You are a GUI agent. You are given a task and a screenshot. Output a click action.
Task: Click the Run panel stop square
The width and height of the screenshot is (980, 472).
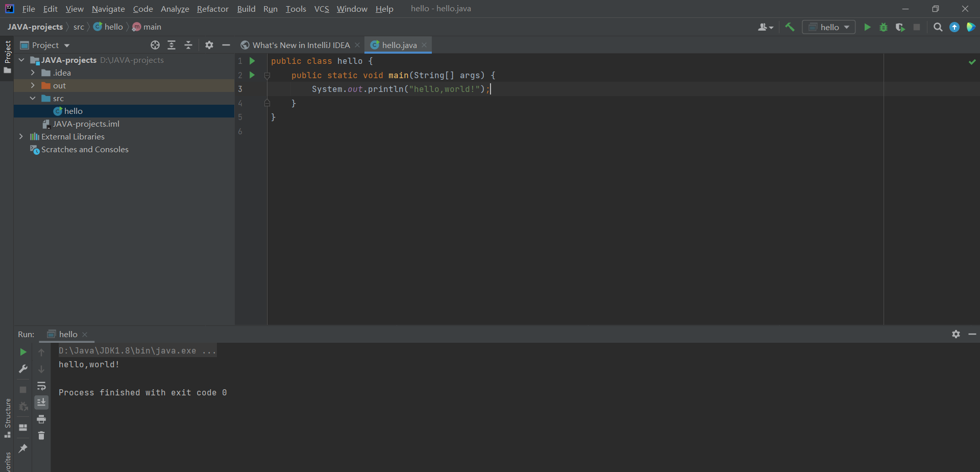coord(23,390)
